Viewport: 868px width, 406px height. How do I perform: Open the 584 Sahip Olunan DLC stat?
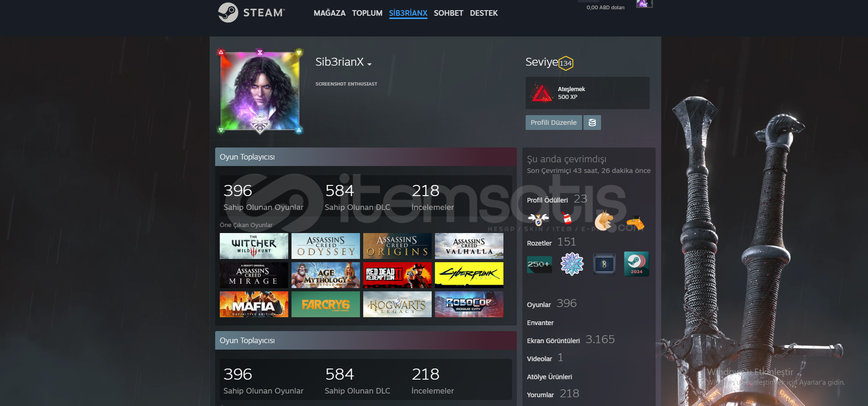click(x=357, y=197)
